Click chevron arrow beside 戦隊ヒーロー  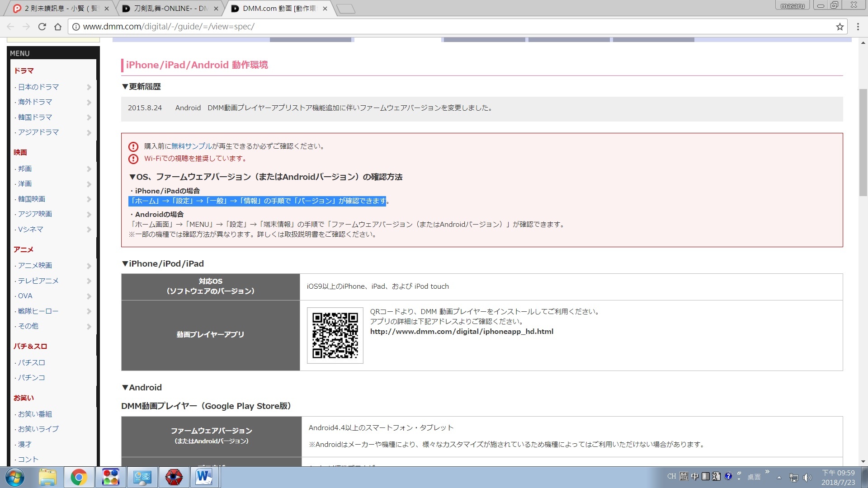click(89, 311)
